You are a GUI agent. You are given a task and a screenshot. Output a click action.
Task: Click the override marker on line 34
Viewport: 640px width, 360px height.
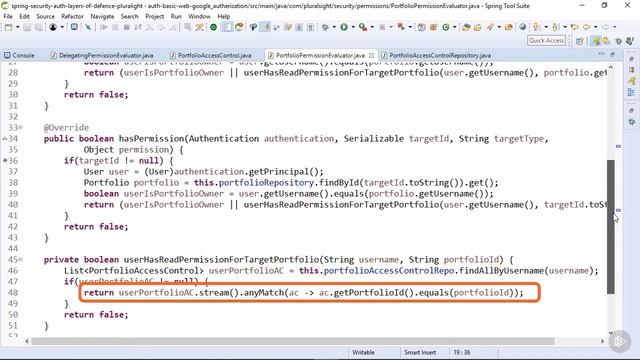(x=5, y=139)
